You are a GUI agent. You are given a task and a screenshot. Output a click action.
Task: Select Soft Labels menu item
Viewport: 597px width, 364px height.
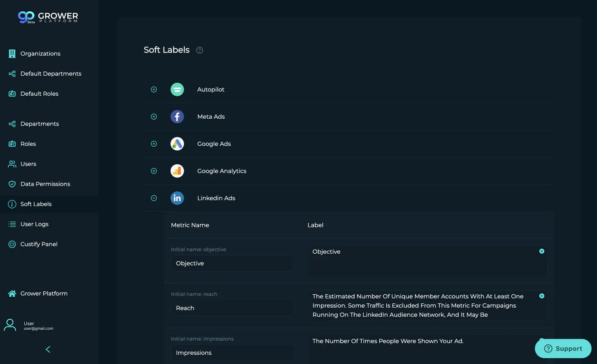(49, 204)
